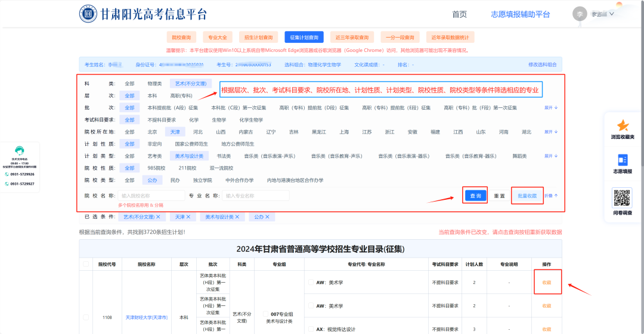The height and width of the screenshot is (334, 644).
Task: Select 上海 under 院校所在地
Action: point(344,132)
